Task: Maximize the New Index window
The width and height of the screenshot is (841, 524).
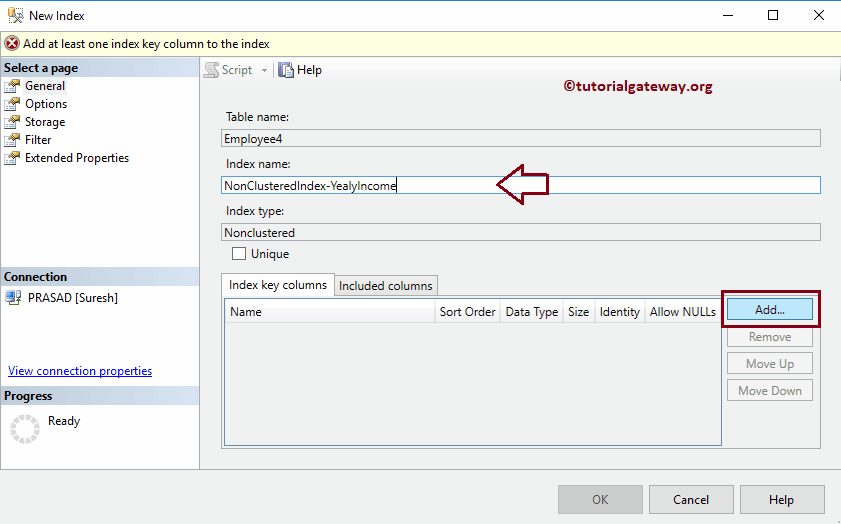Action: coord(773,15)
